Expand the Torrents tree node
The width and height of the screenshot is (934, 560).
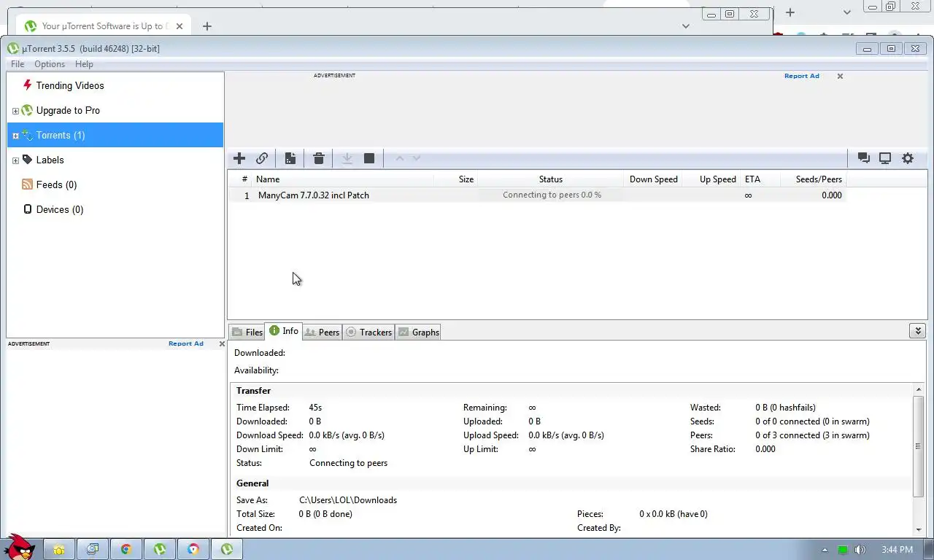(15, 136)
